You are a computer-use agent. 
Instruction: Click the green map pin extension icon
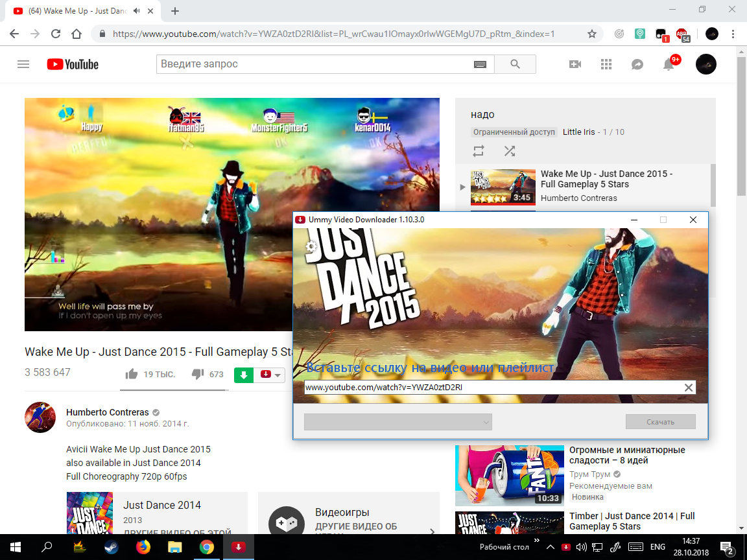point(640,34)
